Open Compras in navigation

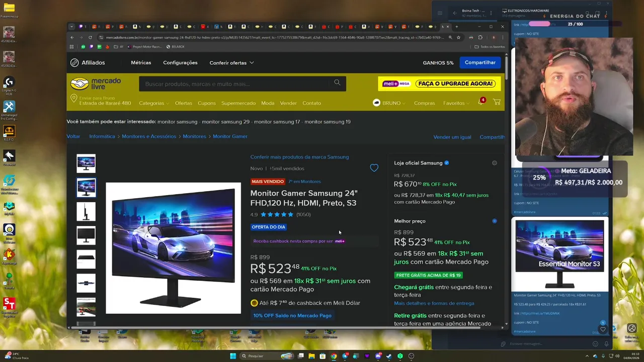[x=424, y=103]
